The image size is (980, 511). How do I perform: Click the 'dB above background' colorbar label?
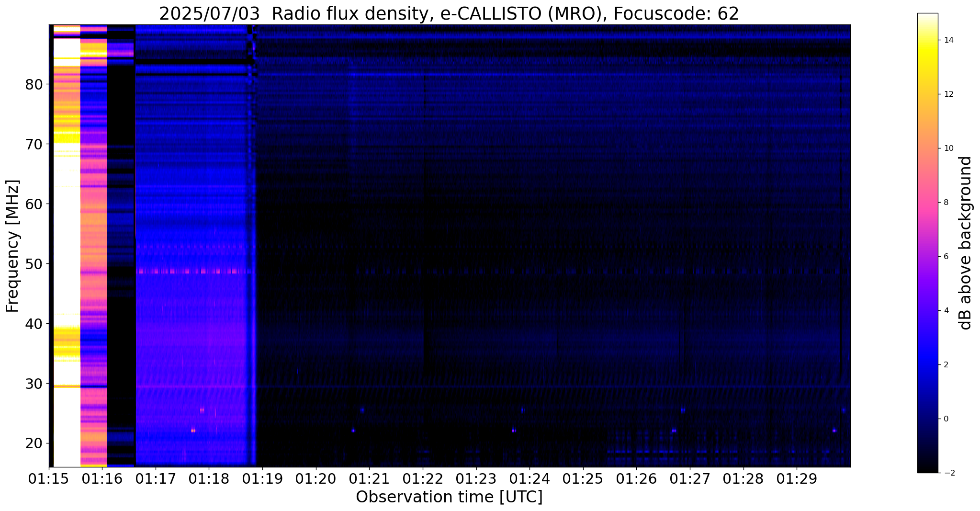click(966, 243)
